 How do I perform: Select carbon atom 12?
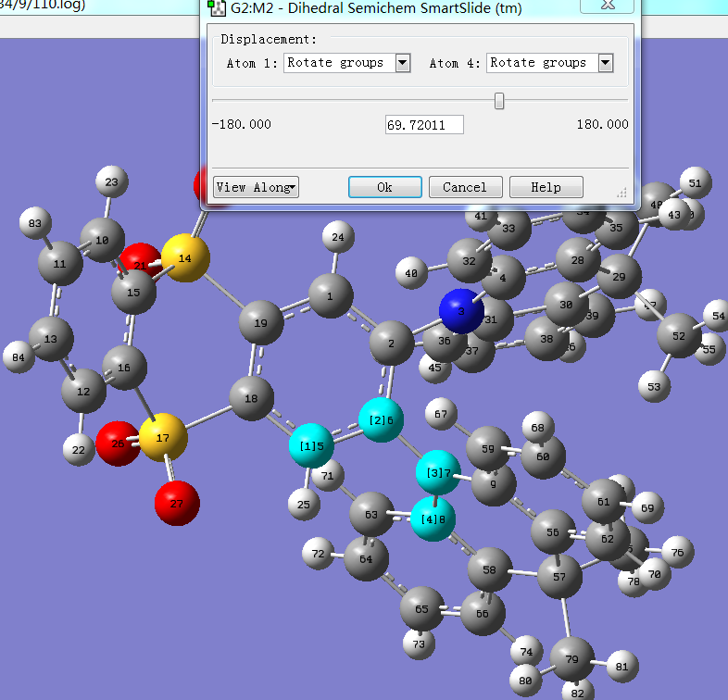click(x=83, y=391)
